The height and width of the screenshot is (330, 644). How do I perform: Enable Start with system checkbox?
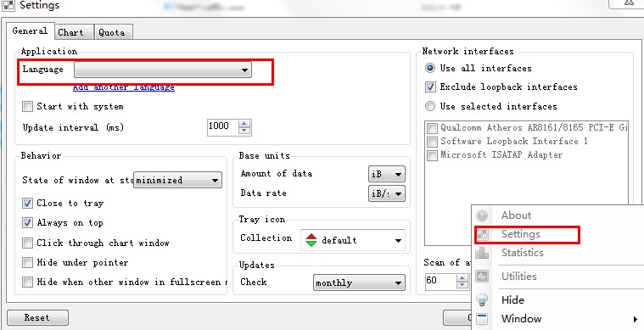pyautogui.click(x=27, y=107)
